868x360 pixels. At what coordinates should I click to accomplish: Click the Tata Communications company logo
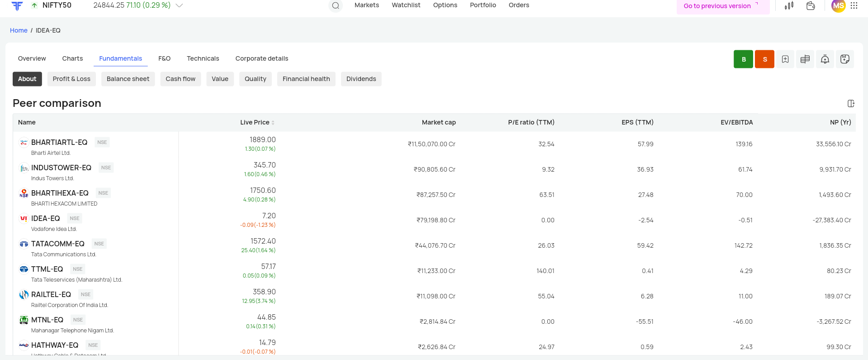point(24,244)
